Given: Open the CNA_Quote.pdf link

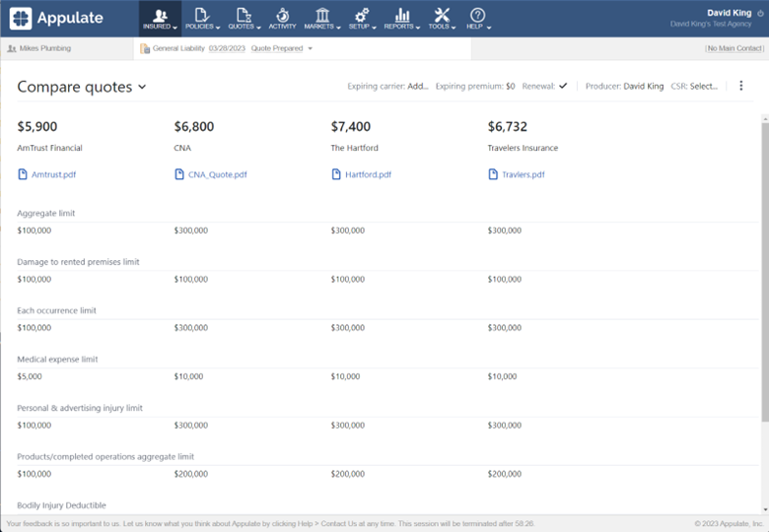Looking at the screenshot, I should (218, 174).
